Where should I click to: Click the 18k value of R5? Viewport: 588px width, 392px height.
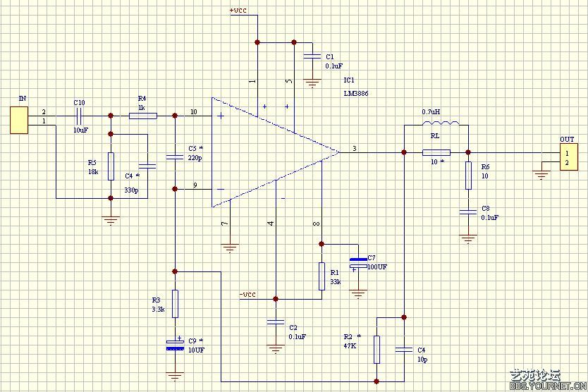[x=93, y=172]
